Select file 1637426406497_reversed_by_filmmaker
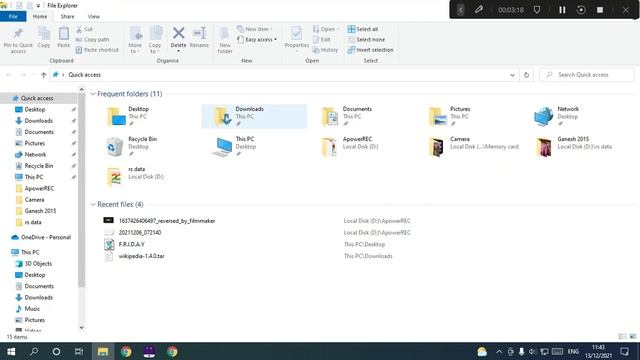This screenshot has height=360, width=640. 167,221
